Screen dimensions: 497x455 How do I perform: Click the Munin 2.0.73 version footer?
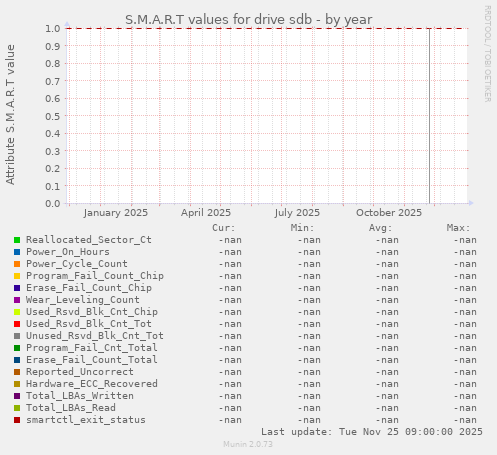pyautogui.click(x=248, y=444)
